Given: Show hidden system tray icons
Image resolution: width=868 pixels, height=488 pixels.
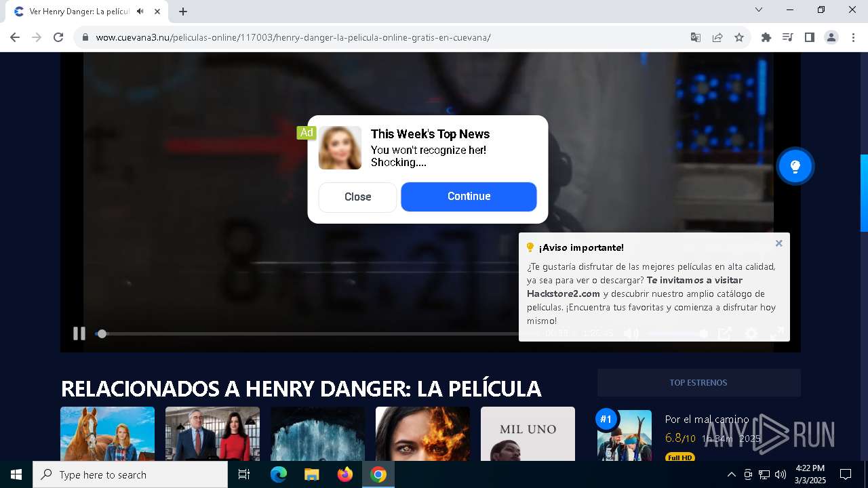Looking at the screenshot, I should [731, 474].
